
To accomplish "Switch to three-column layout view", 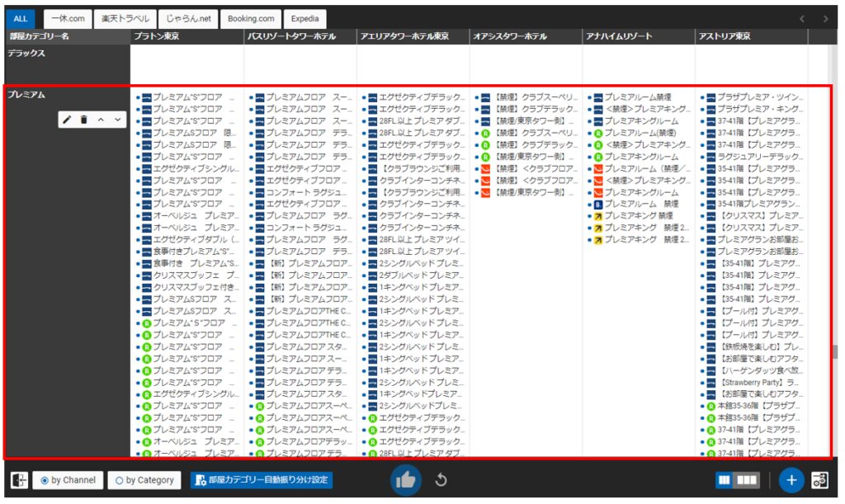I will (747, 480).
